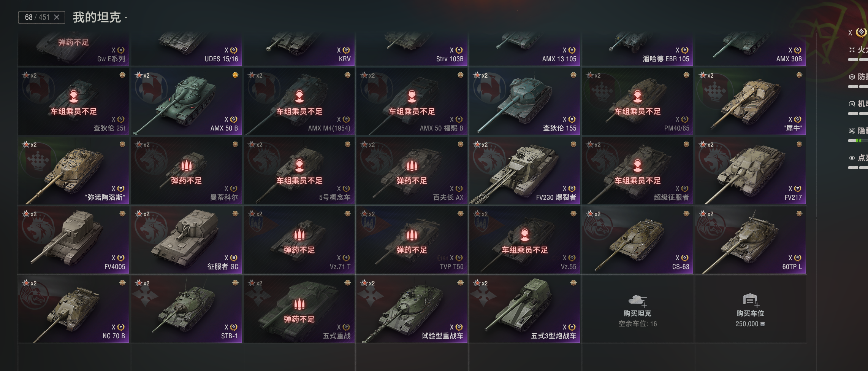The width and height of the screenshot is (868, 371).
Task: Click the 火力 firepower parameter icon
Action: click(x=852, y=50)
